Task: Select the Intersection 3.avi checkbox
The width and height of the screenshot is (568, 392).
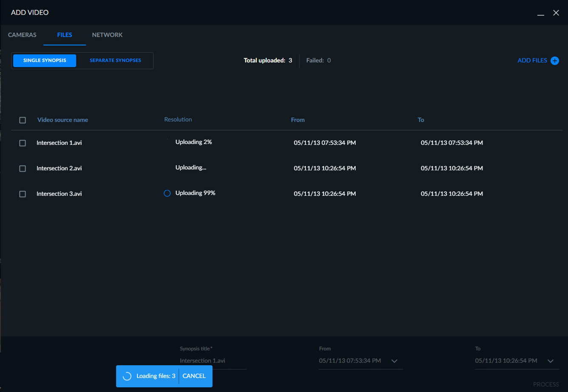Action: point(23,194)
